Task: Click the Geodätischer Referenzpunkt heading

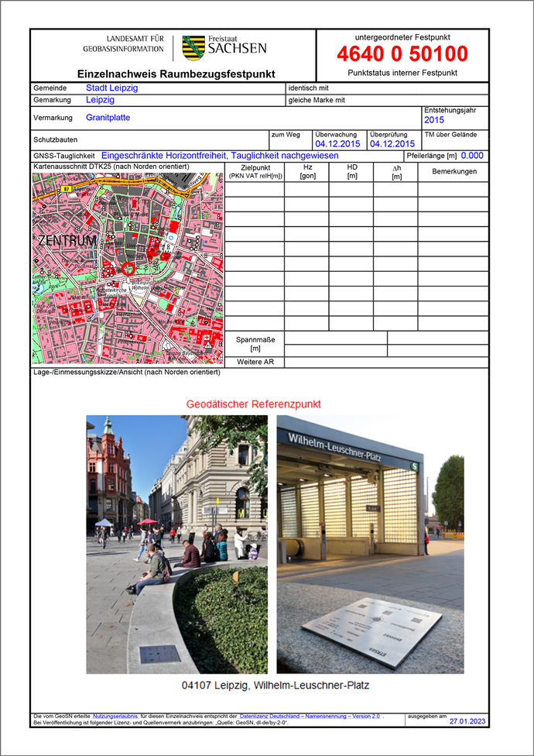Action: click(253, 404)
